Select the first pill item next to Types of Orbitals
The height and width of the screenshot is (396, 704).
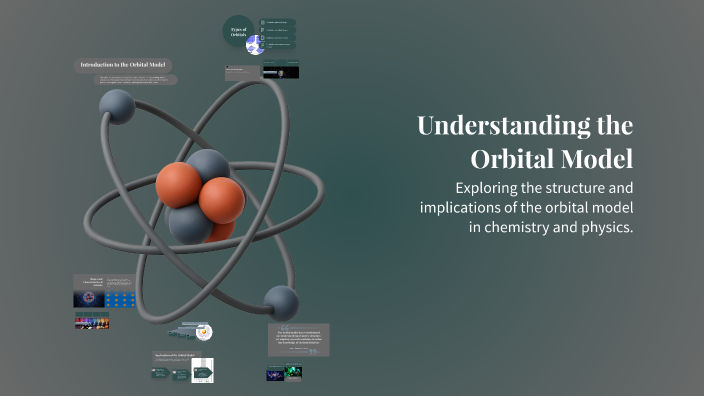point(277,22)
